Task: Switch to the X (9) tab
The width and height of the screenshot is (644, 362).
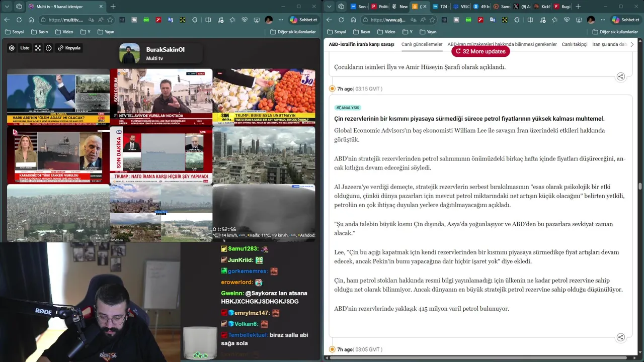Action: click(x=522, y=7)
